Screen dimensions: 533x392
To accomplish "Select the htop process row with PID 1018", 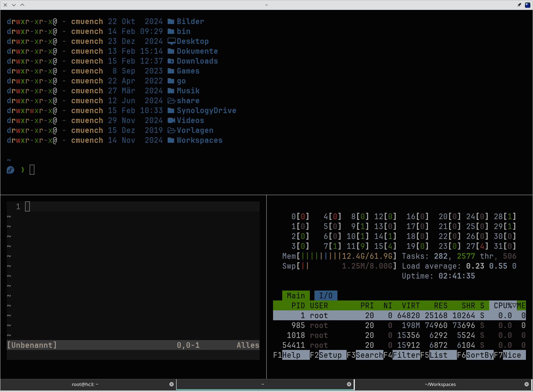I will pyautogui.click(x=399, y=335).
